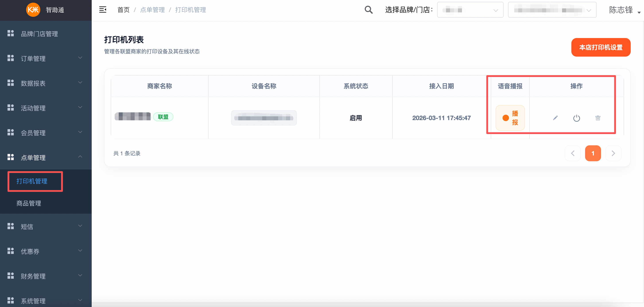This screenshot has width=644, height=307.
Task: Click the 打印机列表 page heading
Action: pyautogui.click(x=124, y=40)
